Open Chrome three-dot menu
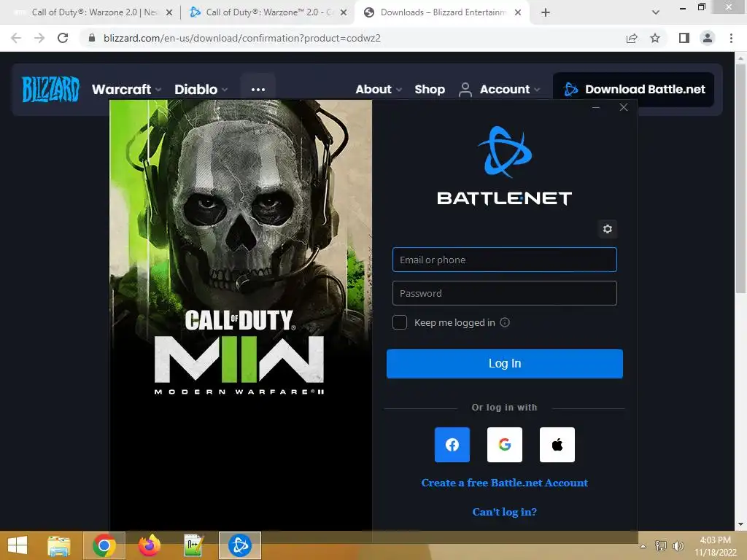747x560 pixels. [x=731, y=38]
